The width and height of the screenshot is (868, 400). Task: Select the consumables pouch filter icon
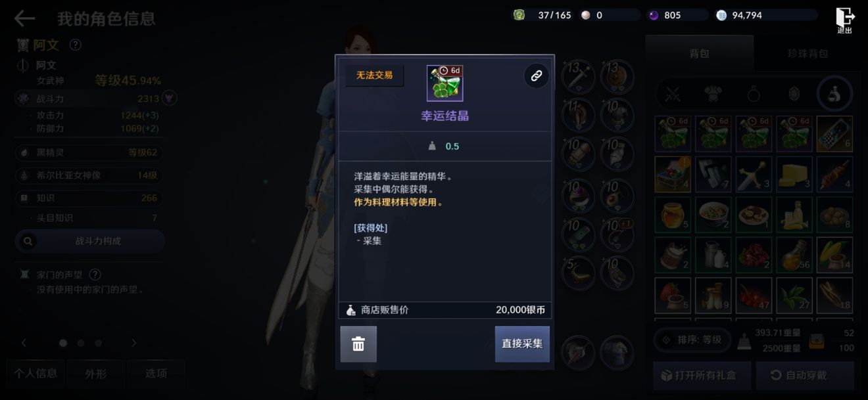(x=834, y=94)
